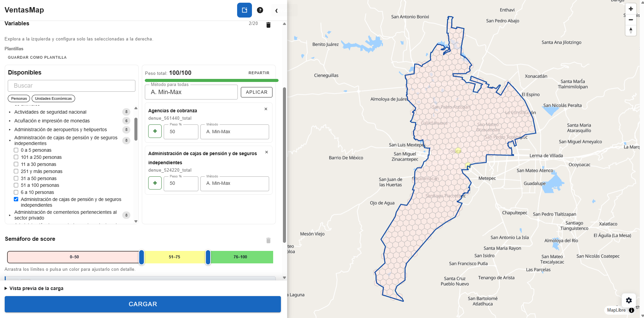Image resolution: width=644 pixels, height=318 pixels.
Task: Expand Vista previa de la carga
Action: (x=34, y=288)
